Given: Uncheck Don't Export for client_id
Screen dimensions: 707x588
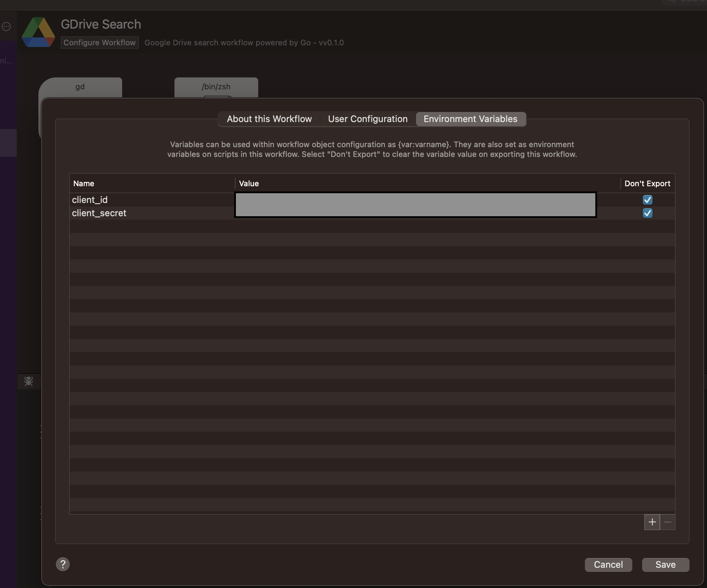Looking at the screenshot, I should tap(648, 199).
